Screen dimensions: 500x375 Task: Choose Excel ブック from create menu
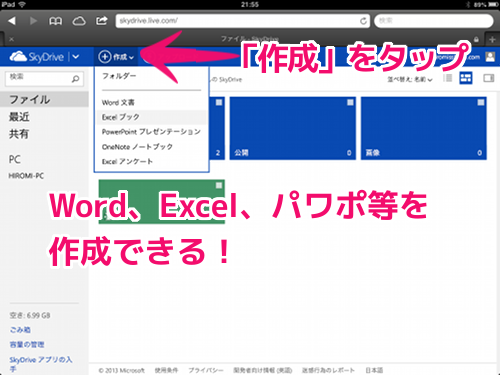[152, 117]
